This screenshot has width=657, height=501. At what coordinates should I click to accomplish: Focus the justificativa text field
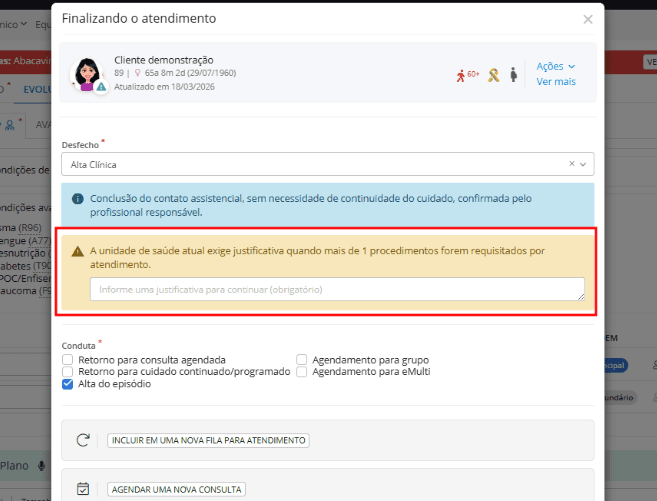click(x=337, y=290)
